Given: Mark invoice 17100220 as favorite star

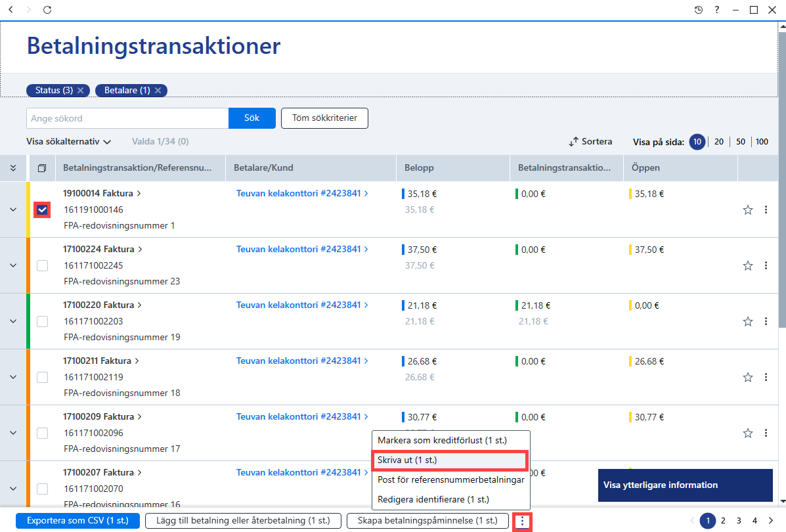Looking at the screenshot, I should [x=748, y=321].
